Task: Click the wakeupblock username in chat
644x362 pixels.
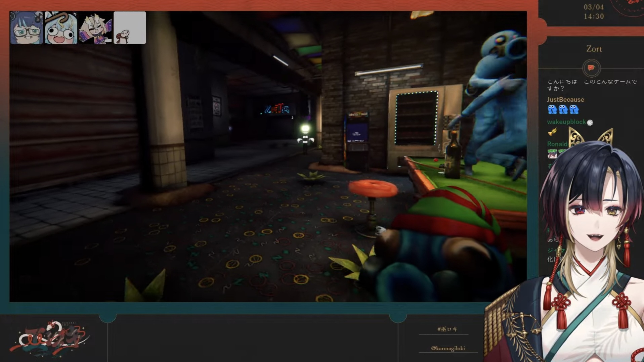Action: tap(566, 122)
